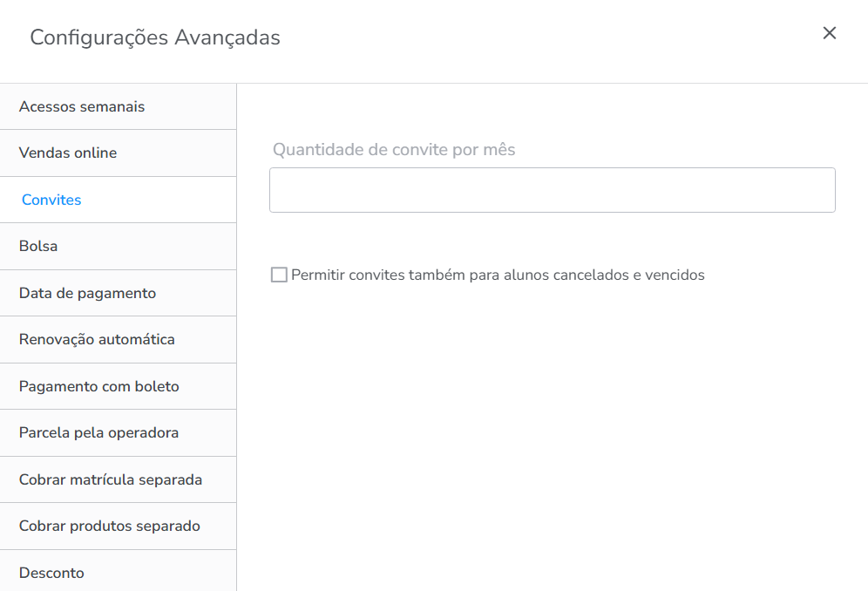Select the Desconto tab
This screenshot has height=591, width=868.
click(51, 573)
